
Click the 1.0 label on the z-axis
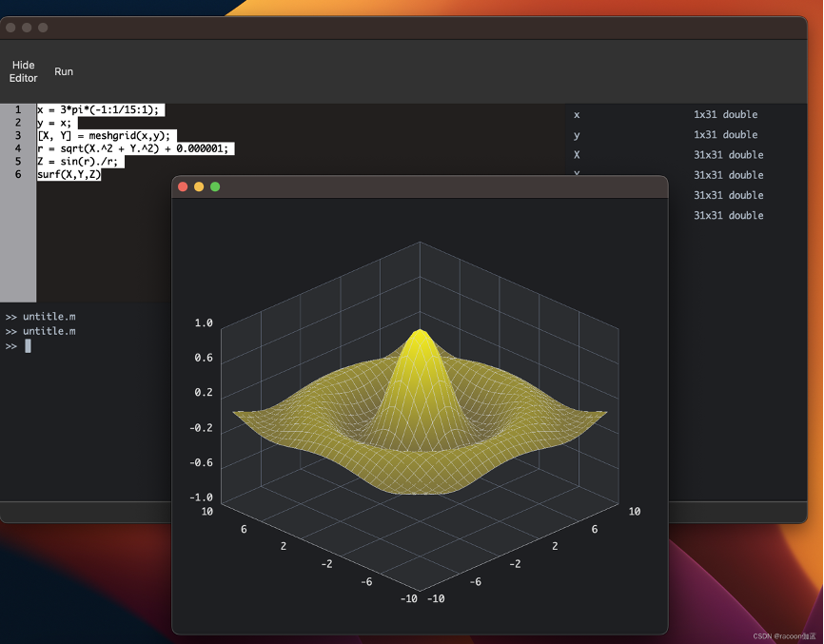204,323
